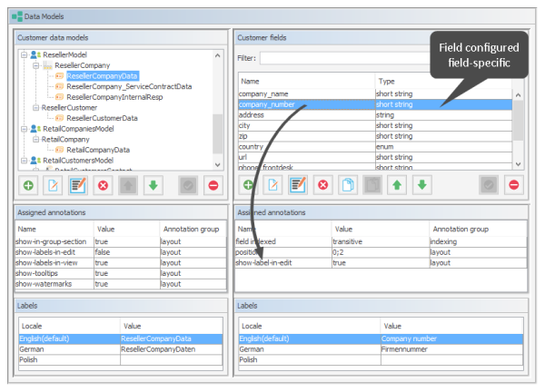Screen dimensions: 545x392
Task: Move selected customer field down
Action: 422,185
